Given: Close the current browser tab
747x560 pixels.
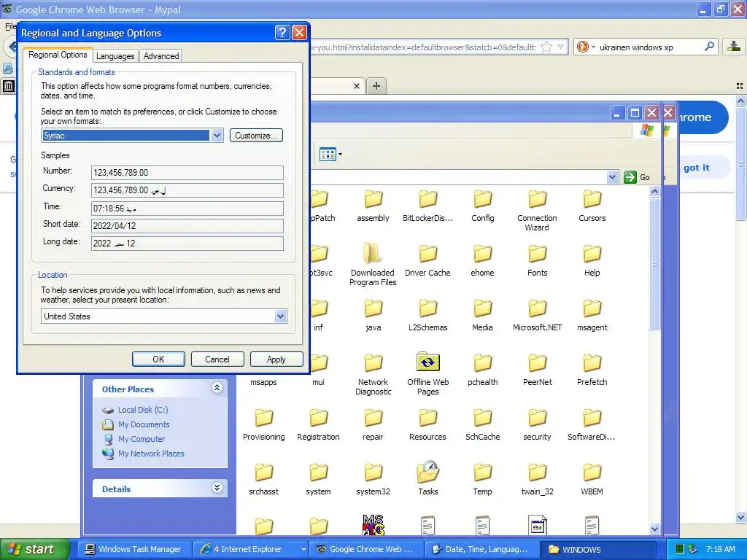Looking at the screenshot, I should [356, 86].
